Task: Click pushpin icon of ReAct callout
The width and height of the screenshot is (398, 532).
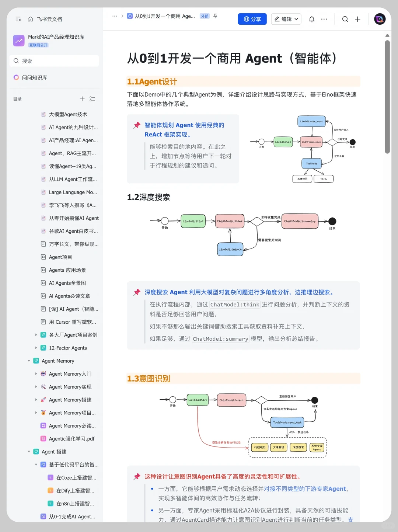Action: click(x=137, y=125)
